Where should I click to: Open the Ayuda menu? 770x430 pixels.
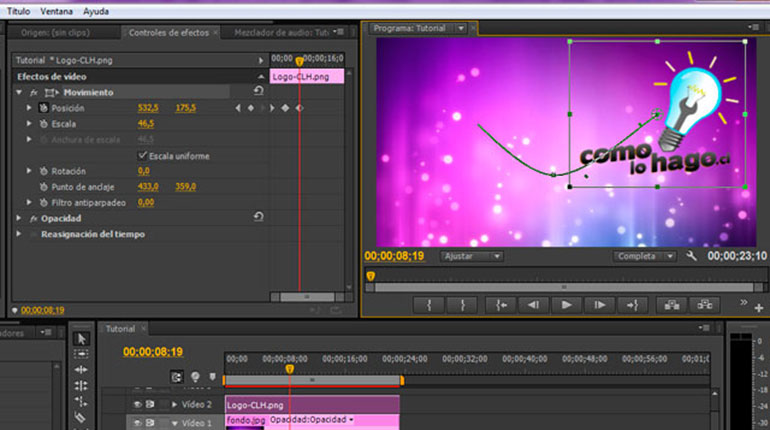(96, 11)
